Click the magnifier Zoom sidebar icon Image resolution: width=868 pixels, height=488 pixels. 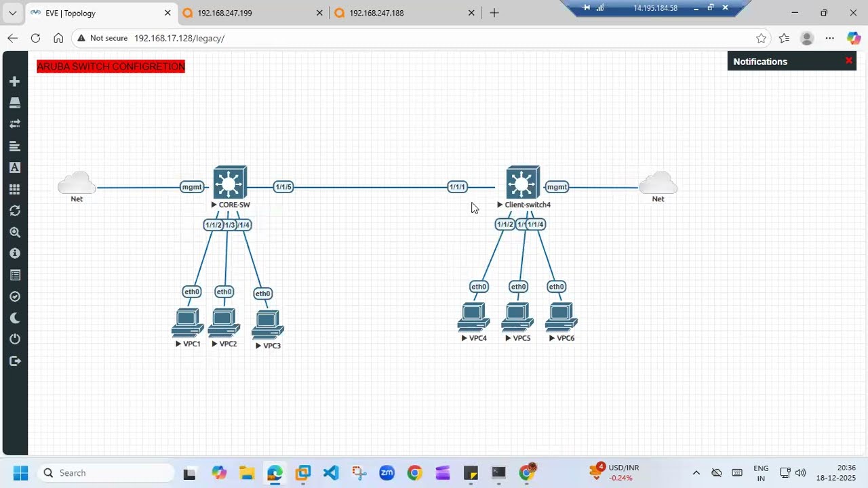point(14,232)
